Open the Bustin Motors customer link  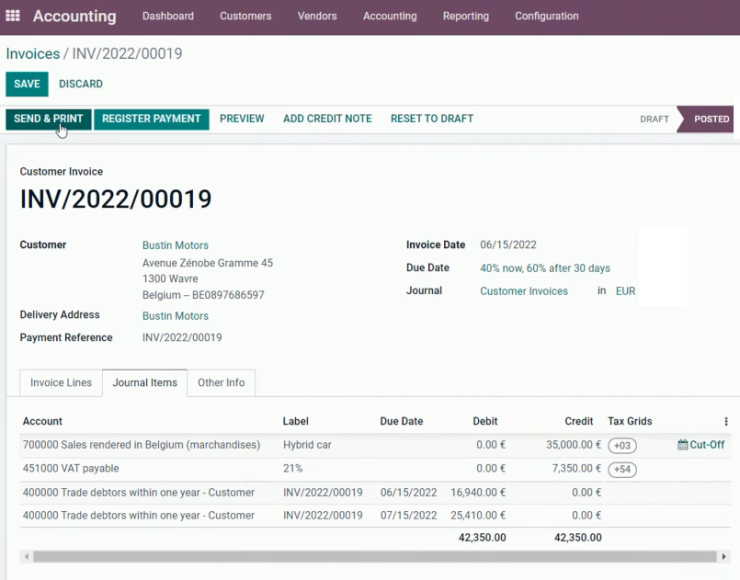(x=176, y=245)
